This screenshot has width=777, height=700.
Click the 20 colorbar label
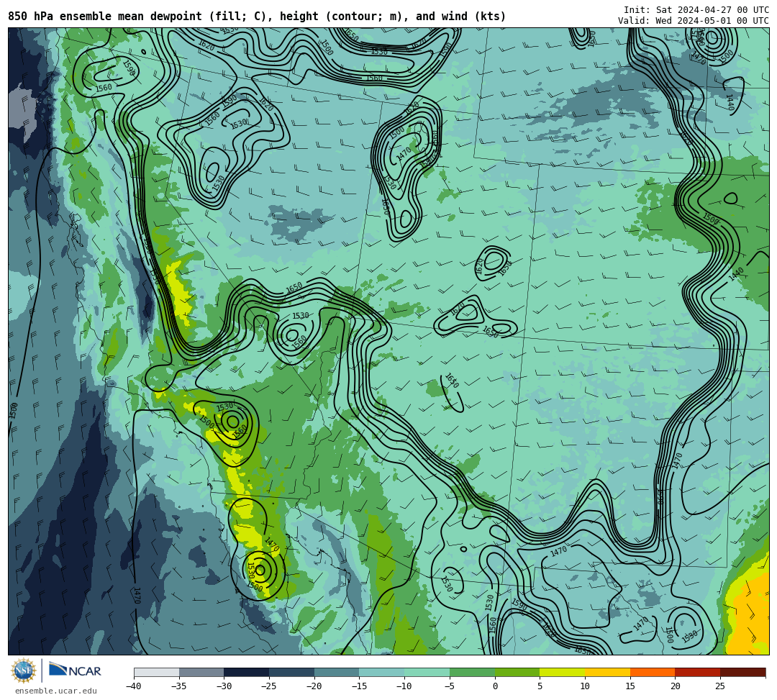676,686
